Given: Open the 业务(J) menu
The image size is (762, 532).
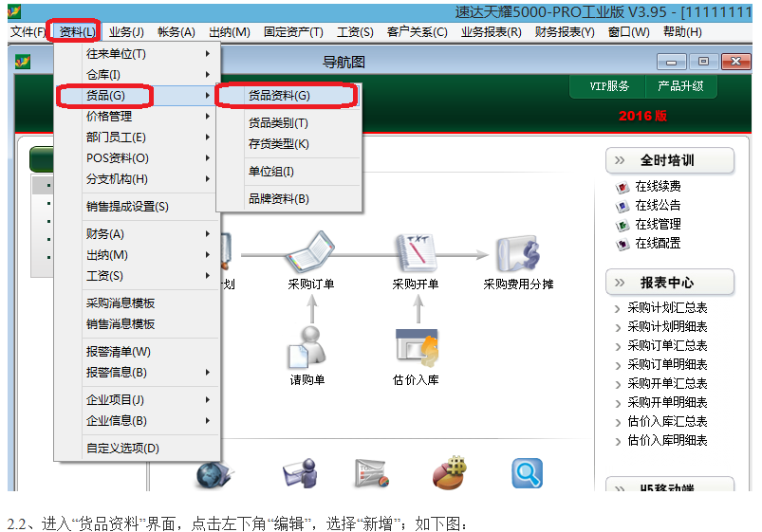Looking at the screenshot, I should pos(126,32).
